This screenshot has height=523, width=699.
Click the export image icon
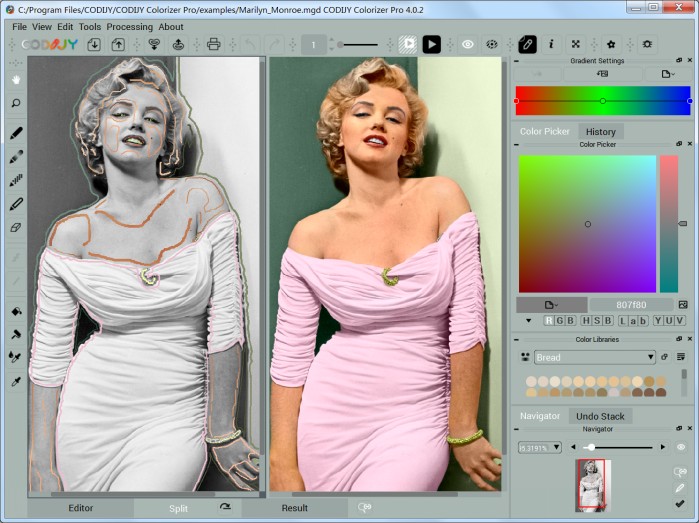[178, 44]
